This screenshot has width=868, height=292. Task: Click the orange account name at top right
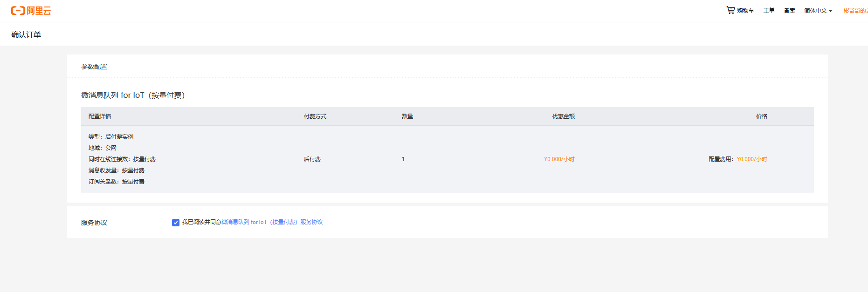tap(855, 10)
